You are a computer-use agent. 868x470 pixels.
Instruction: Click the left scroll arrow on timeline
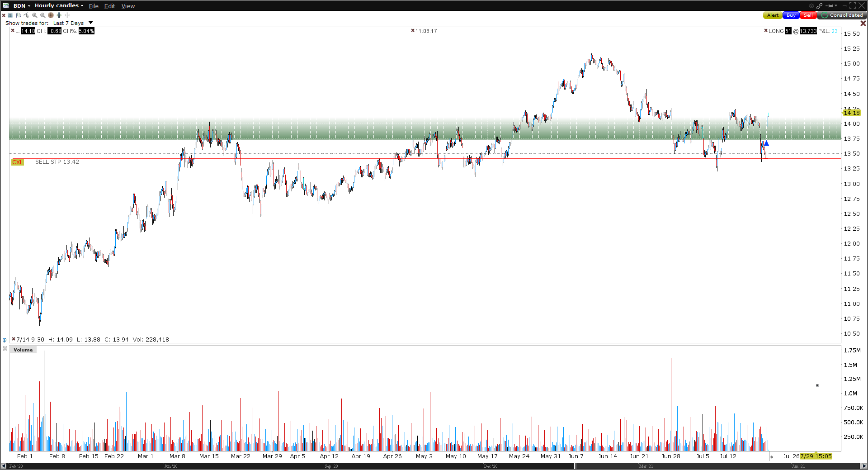4,466
